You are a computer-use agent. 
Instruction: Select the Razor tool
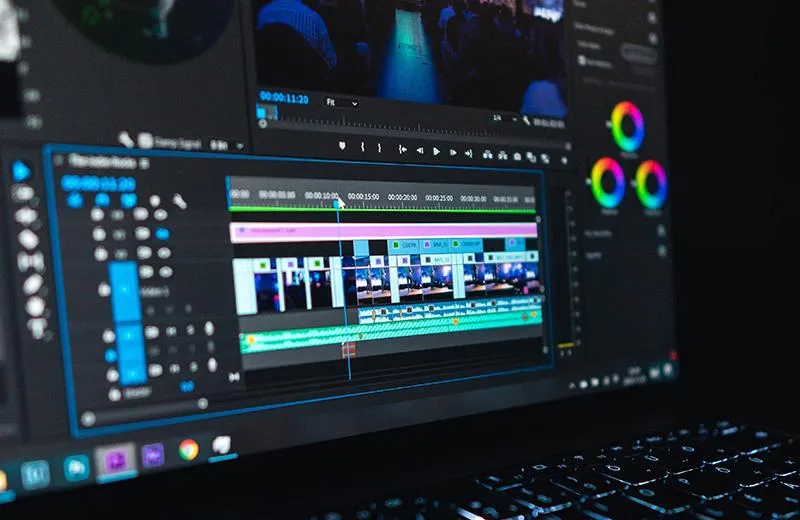29,240
